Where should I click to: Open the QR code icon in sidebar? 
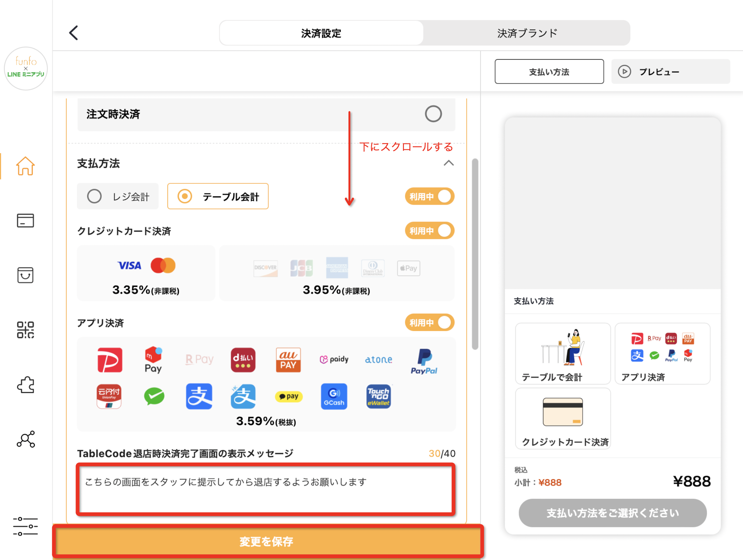tap(26, 330)
